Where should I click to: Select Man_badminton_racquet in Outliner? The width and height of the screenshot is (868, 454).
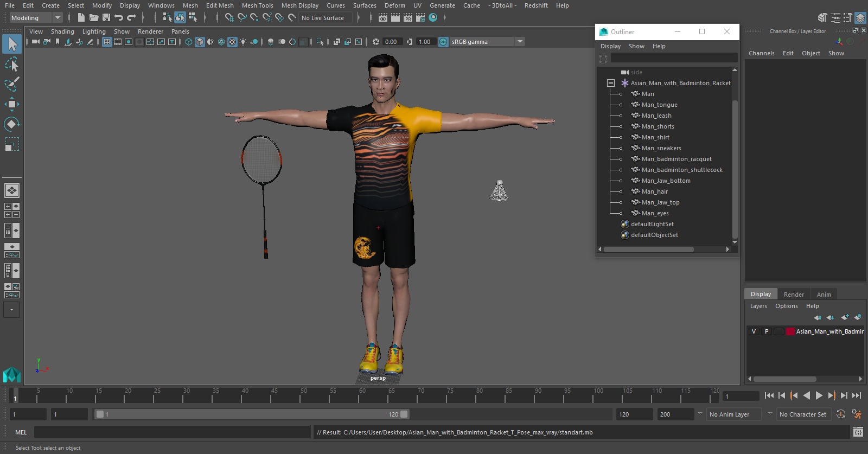tap(676, 159)
